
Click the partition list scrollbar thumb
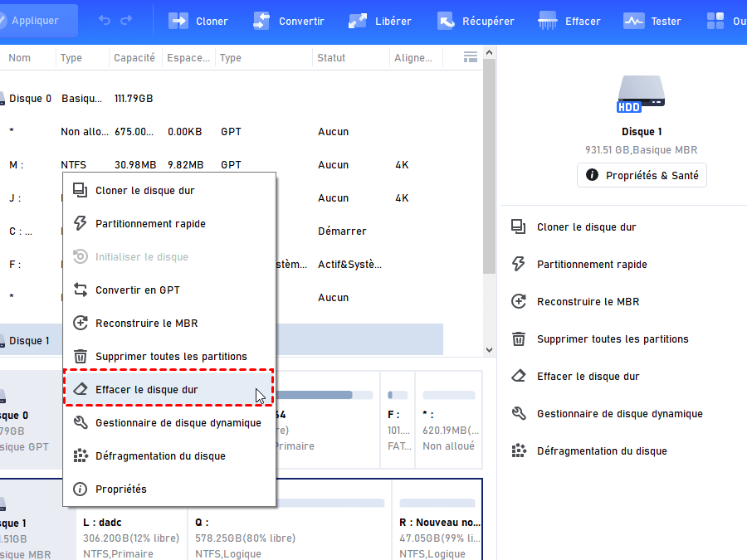pos(489,166)
